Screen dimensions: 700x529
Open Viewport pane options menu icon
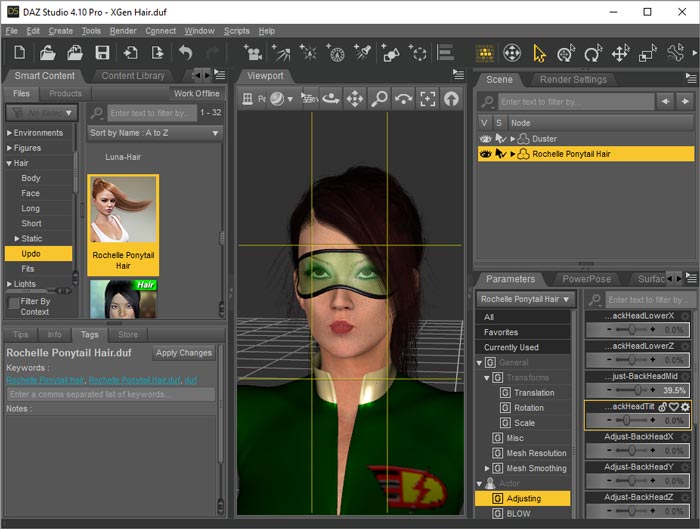pos(458,74)
